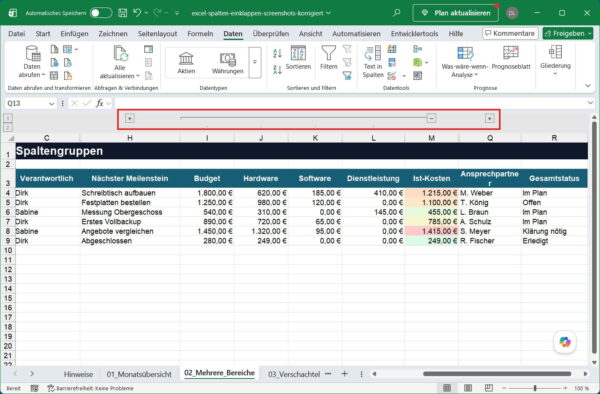Image resolution: width=600 pixels, height=394 pixels.
Task: Click the Alle aktualisieren refresh icon
Action: pos(120,54)
